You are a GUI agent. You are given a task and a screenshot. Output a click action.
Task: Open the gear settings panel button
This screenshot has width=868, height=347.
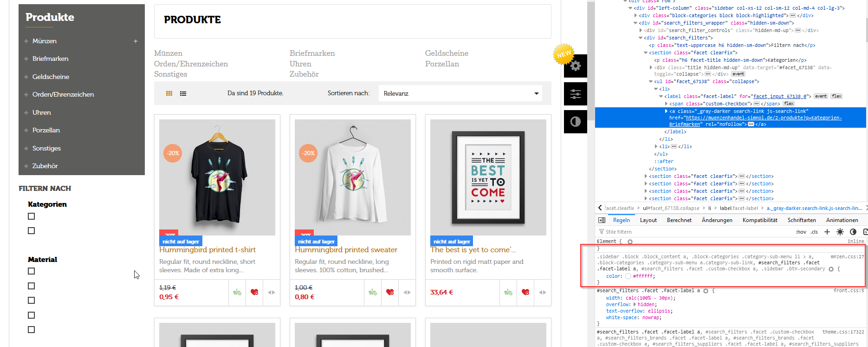click(576, 66)
